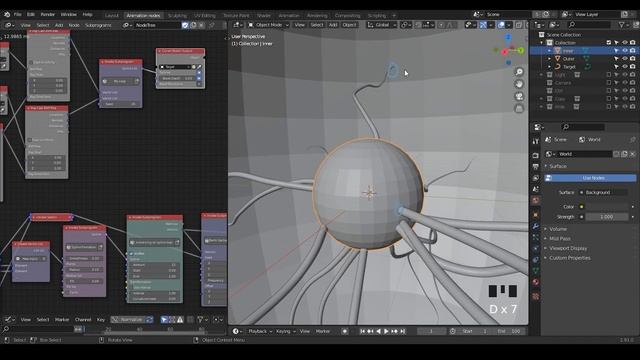Open the File menu
Screen dimensions: 640x360
click(x=18, y=14)
